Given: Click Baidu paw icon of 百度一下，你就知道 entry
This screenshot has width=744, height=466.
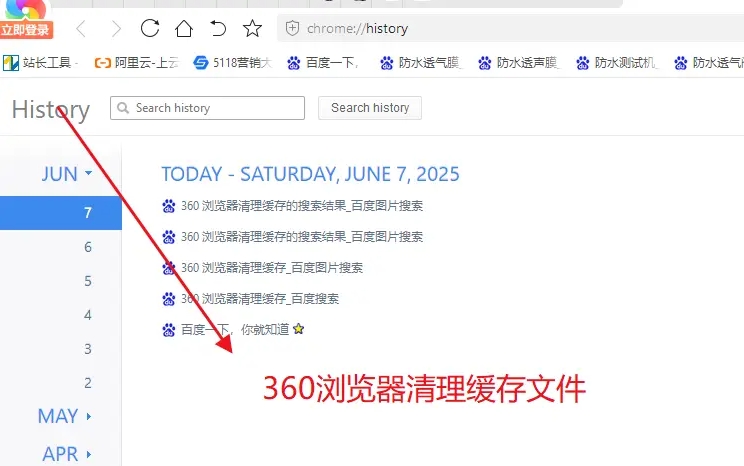Looking at the screenshot, I should coord(168,329).
